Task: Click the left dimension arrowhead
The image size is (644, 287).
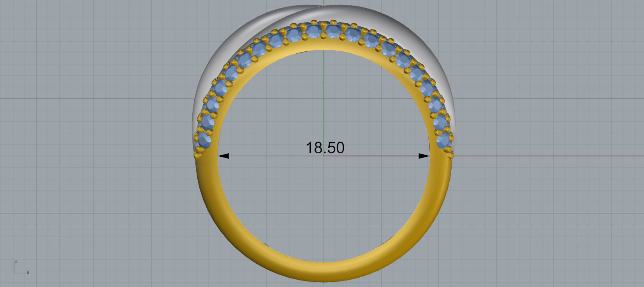Action: [x=223, y=156]
